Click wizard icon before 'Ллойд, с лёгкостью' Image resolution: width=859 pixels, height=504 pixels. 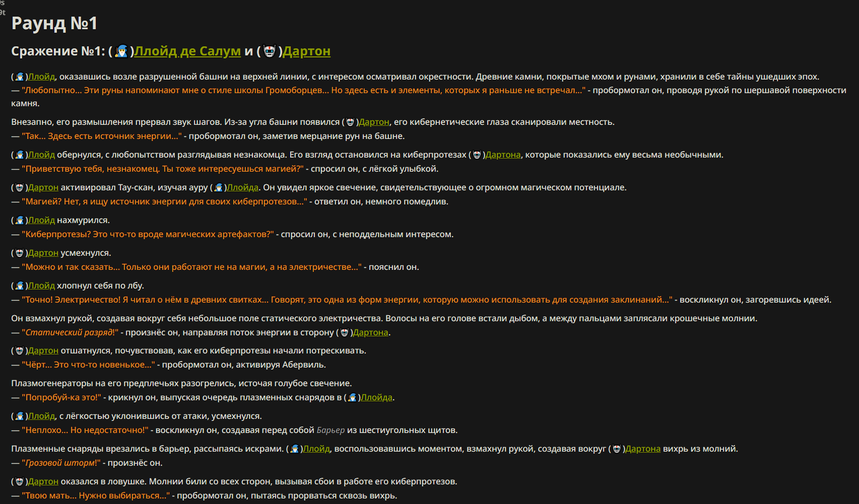[20, 416]
